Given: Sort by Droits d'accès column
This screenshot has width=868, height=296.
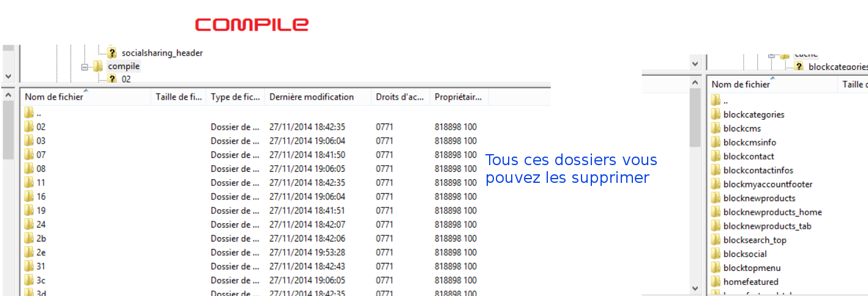Looking at the screenshot, I should click(400, 97).
